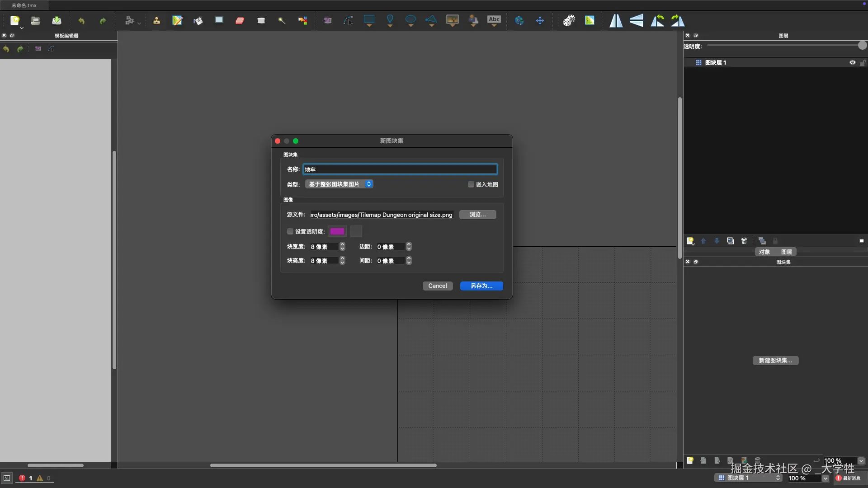The image size is (868, 488).
Task: Enable the 嵌入地图 checkbox
Action: pyautogui.click(x=471, y=184)
